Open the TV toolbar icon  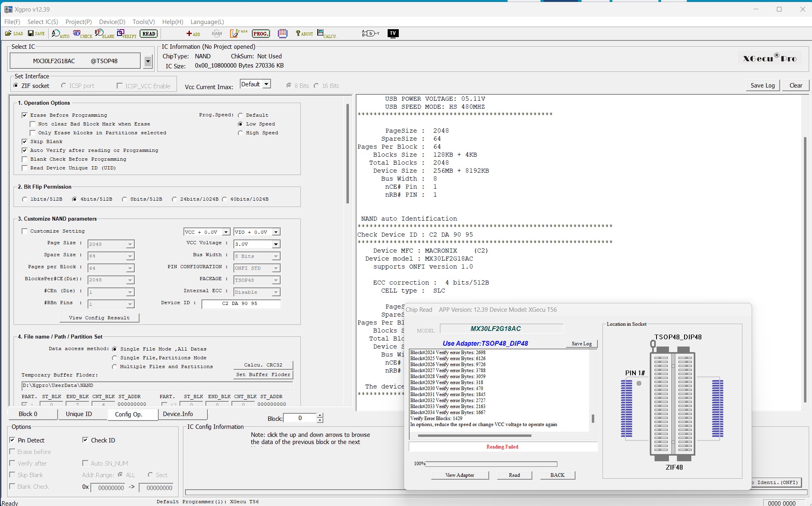(x=393, y=33)
